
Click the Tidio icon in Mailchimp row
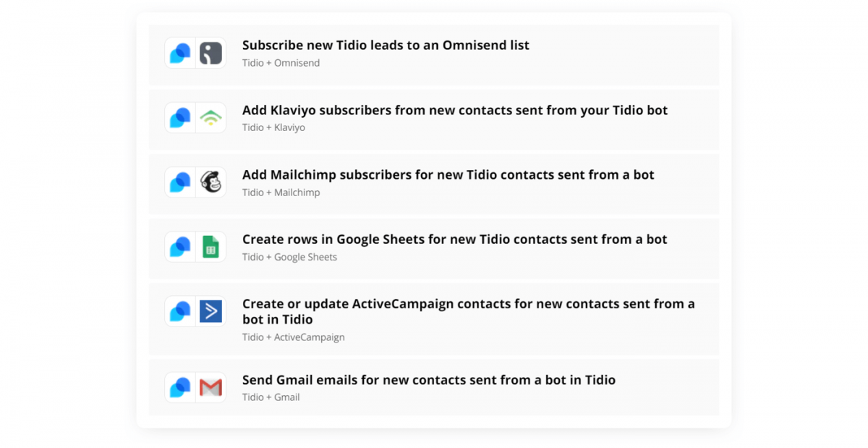[x=180, y=182]
